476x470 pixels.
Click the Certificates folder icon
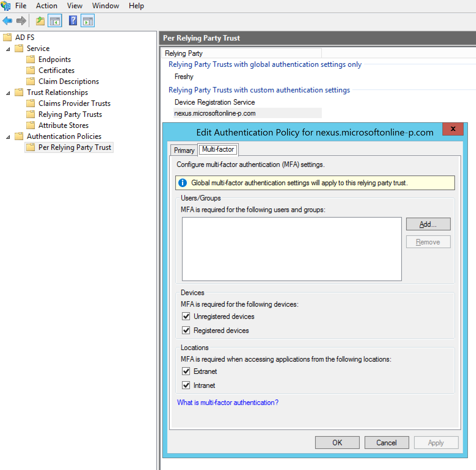point(31,70)
